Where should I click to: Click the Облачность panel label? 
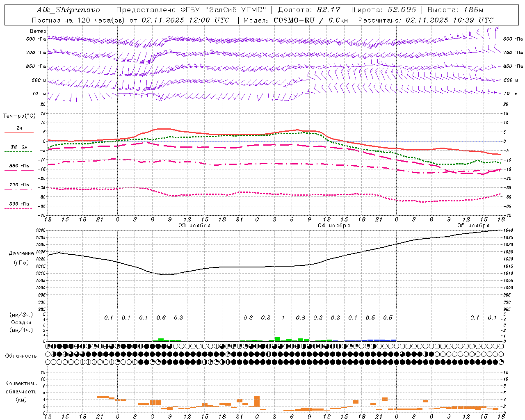pos(21,356)
